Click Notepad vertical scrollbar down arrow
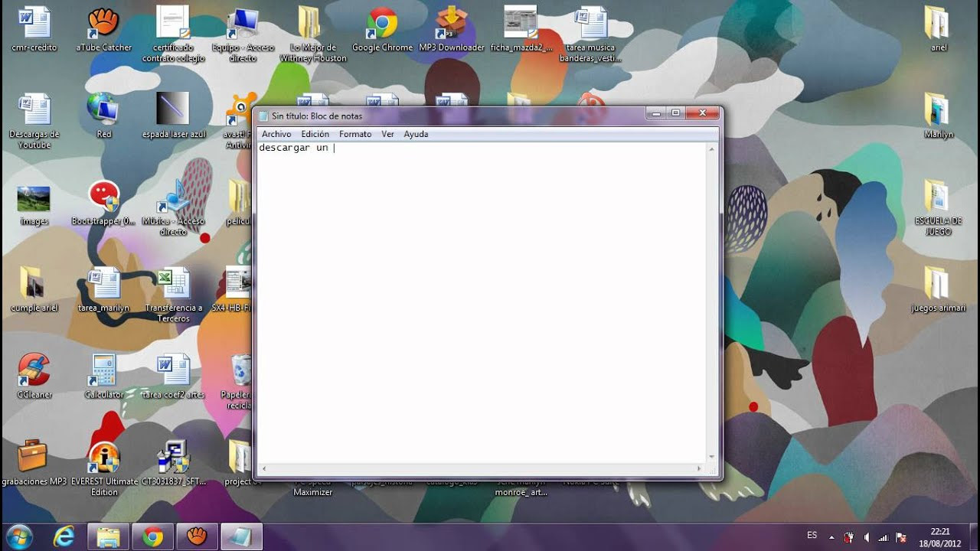The height and width of the screenshot is (551, 980). pos(712,457)
